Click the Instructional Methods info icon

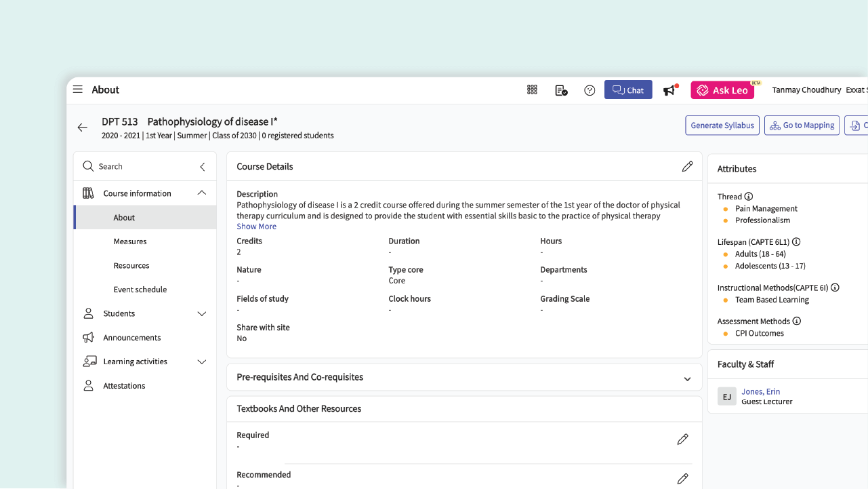835,288
